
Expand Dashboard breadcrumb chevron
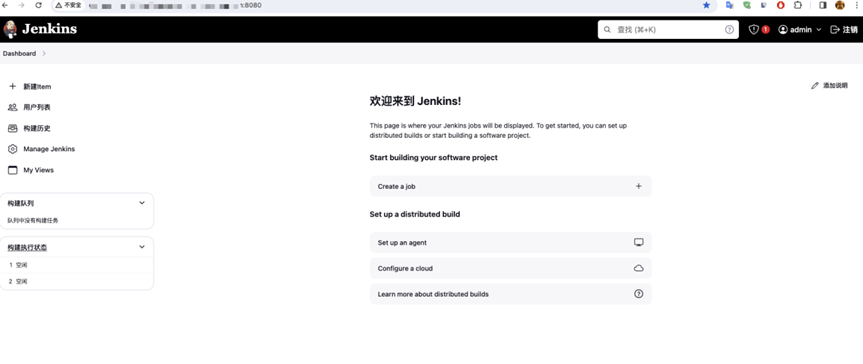(x=44, y=53)
